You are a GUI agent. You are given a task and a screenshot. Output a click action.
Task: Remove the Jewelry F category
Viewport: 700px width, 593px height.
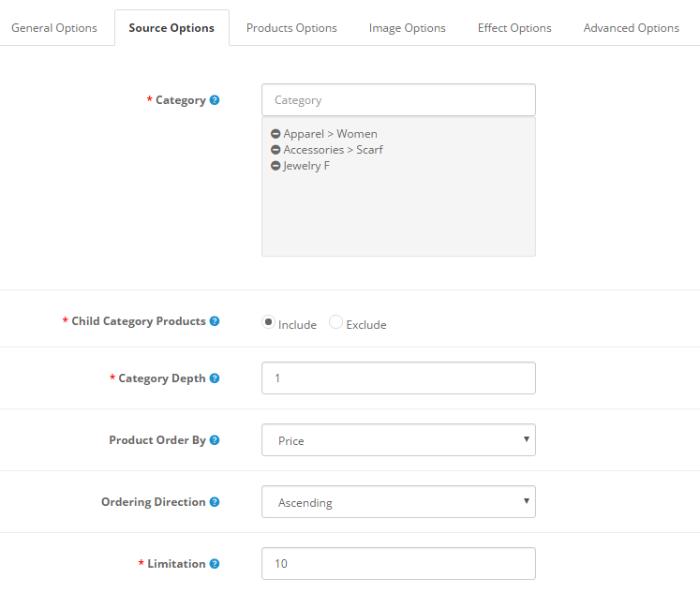click(276, 166)
